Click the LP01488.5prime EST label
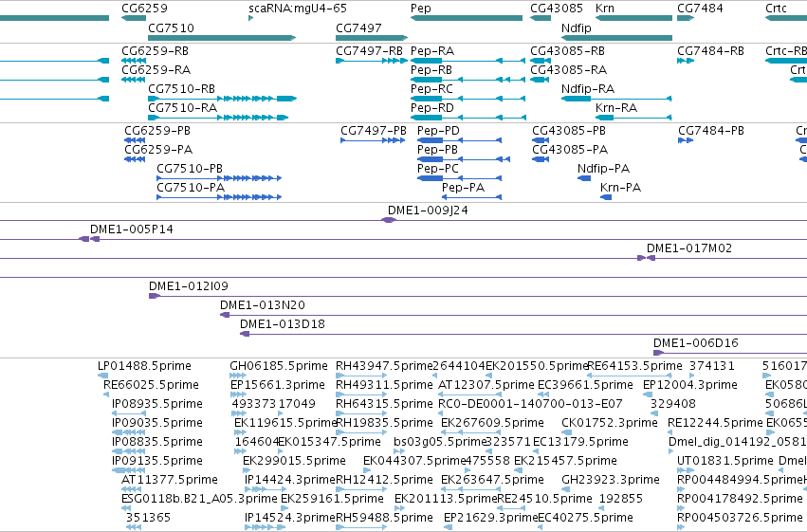807x532 pixels. [x=145, y=366]
